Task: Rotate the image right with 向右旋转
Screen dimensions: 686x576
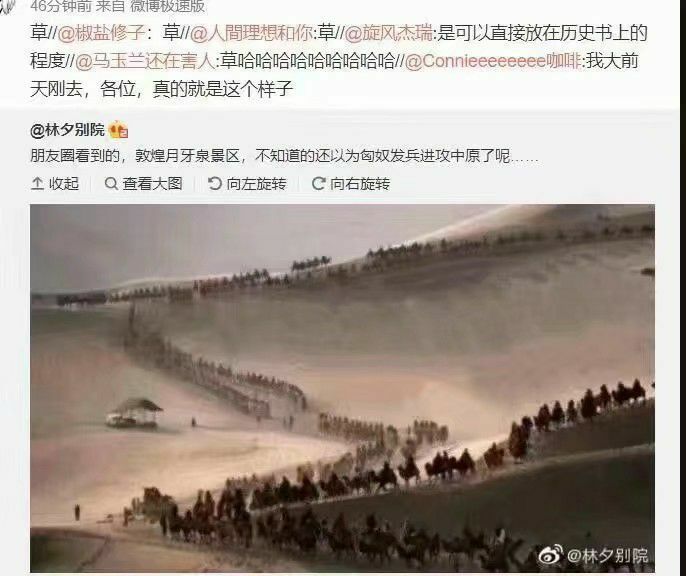Action: click(x=351, y=184)
